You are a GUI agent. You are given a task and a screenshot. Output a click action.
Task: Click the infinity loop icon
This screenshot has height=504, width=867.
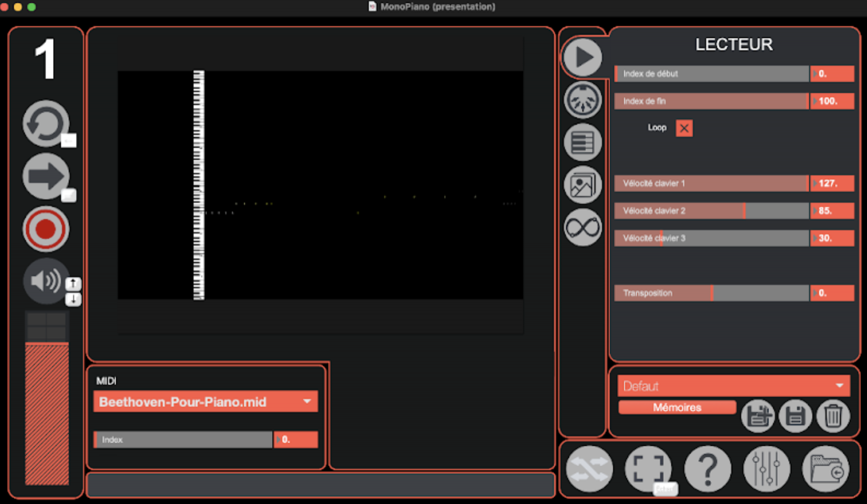coord(583,227)
